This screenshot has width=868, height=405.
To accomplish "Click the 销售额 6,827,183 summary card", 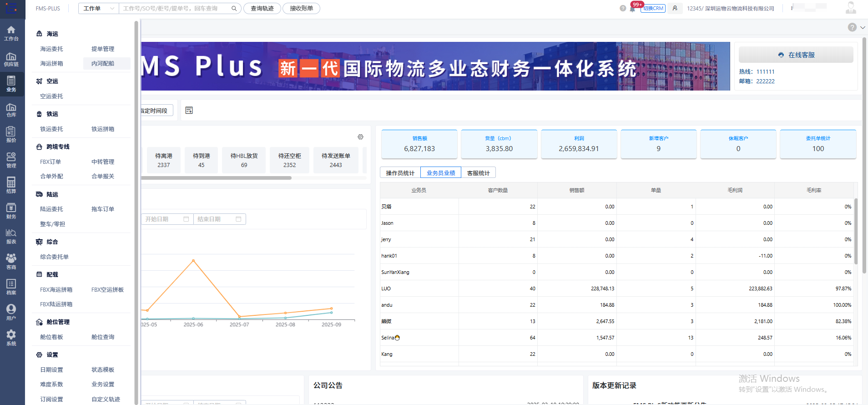I will click(x=419, y=144).
